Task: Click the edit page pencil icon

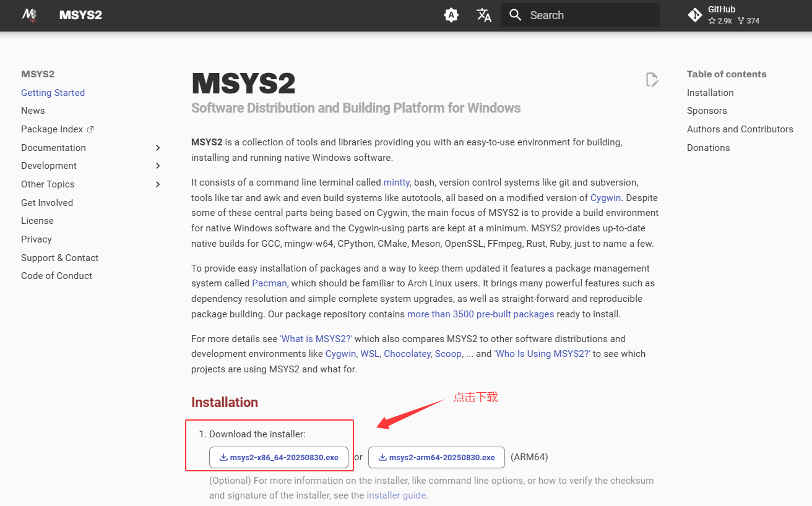Action: coord(652,79)
